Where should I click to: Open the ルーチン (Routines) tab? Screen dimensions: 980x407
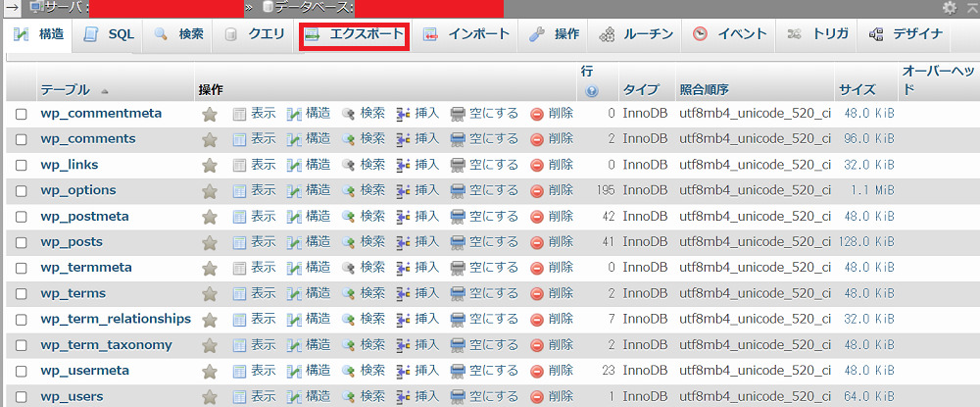coord(636,34)
